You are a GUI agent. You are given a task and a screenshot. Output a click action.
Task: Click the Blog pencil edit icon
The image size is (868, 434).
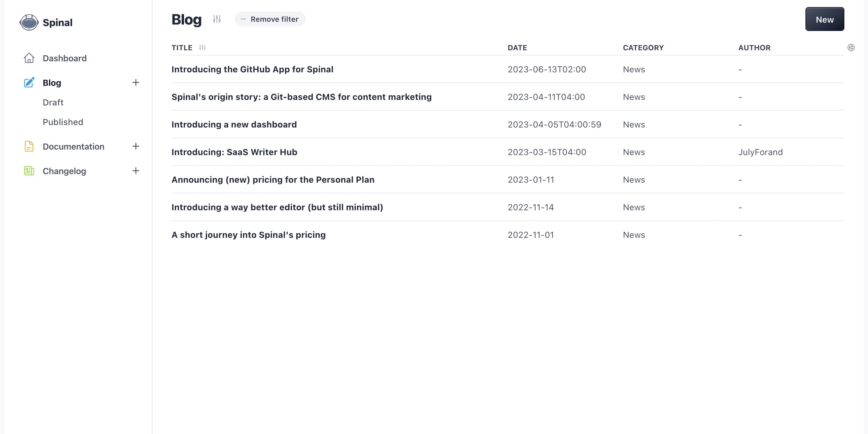[29, 82]
